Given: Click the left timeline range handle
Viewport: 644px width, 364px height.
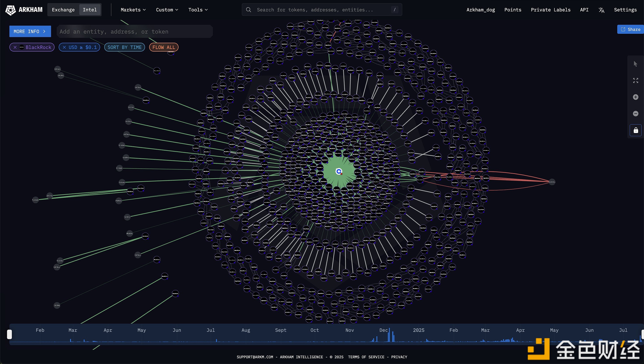Looking at the screenshot, I should 9,334.
